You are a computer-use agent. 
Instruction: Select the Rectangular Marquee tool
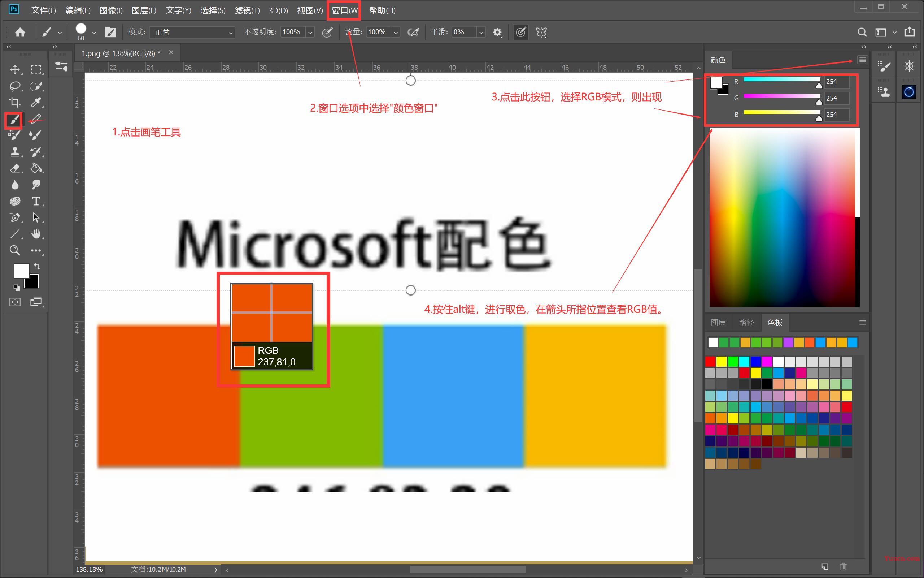coord(36,70)
